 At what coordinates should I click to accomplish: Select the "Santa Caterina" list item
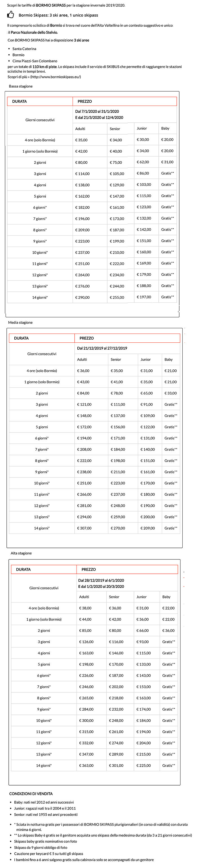(x=24, y=49)
